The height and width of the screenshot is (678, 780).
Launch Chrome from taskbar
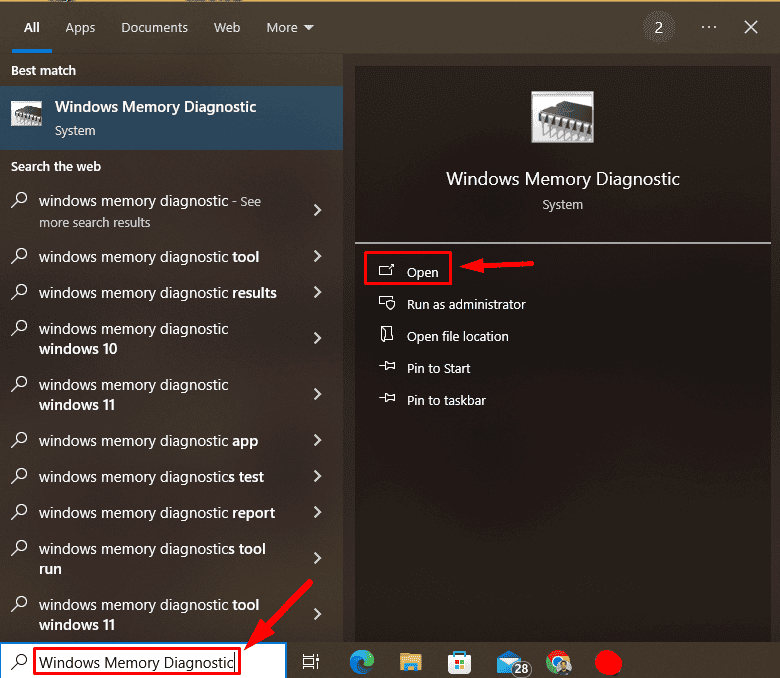559,662
